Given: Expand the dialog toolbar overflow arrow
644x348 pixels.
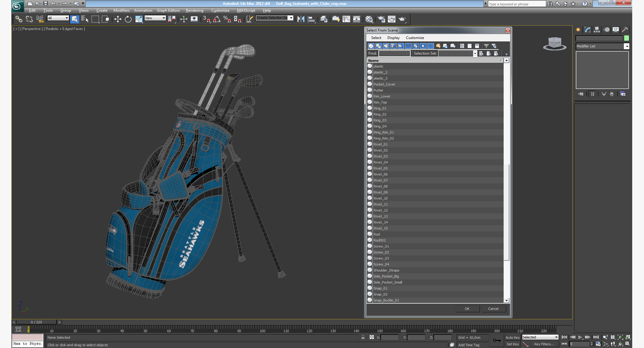Looking at the screenshot, I should click(506, 54).
